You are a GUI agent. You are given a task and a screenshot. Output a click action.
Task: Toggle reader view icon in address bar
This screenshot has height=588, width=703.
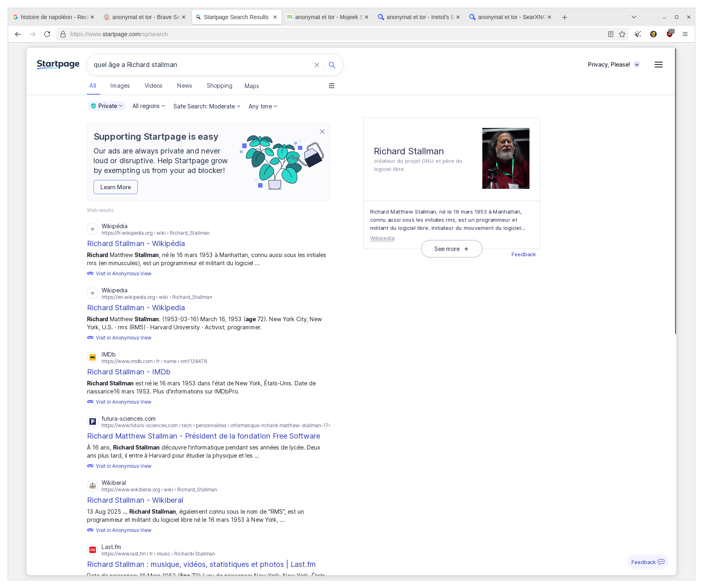coord(610,34)
